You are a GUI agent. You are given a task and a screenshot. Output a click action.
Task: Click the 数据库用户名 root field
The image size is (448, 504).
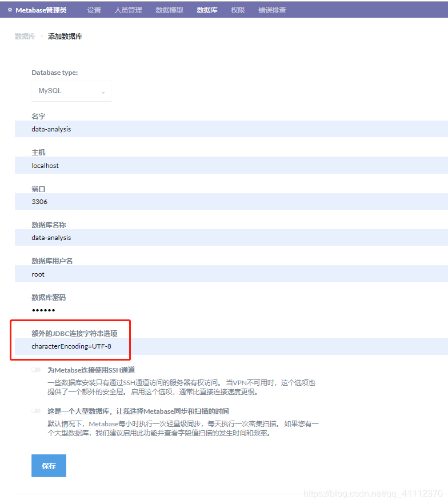pos(231,274)
